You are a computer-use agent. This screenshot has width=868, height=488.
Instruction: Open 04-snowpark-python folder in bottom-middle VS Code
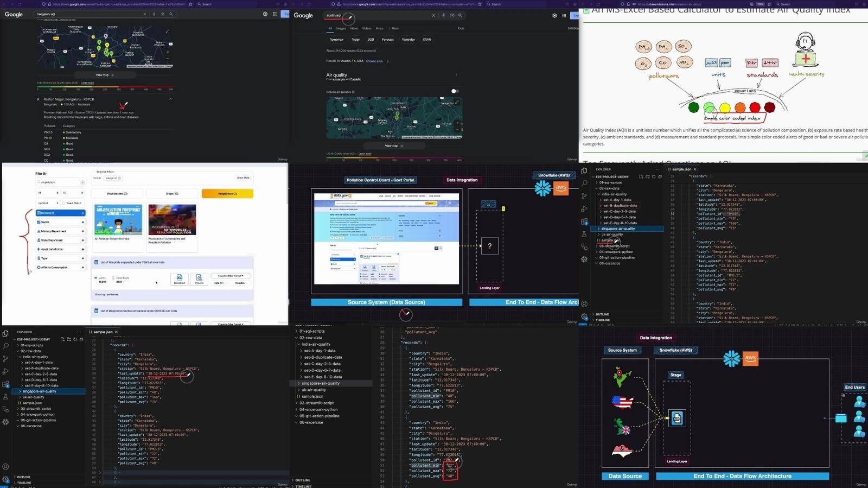tap(318, 409)
